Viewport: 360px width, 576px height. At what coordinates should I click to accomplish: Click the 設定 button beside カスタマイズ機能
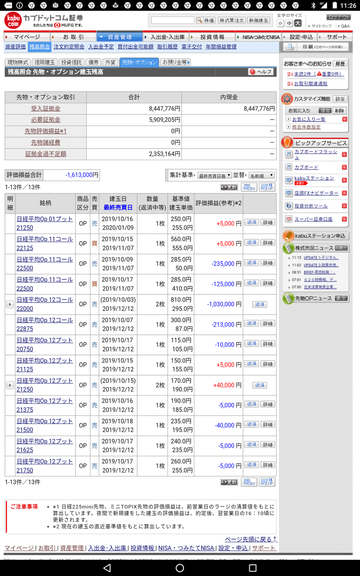click(x=340, y=99)
